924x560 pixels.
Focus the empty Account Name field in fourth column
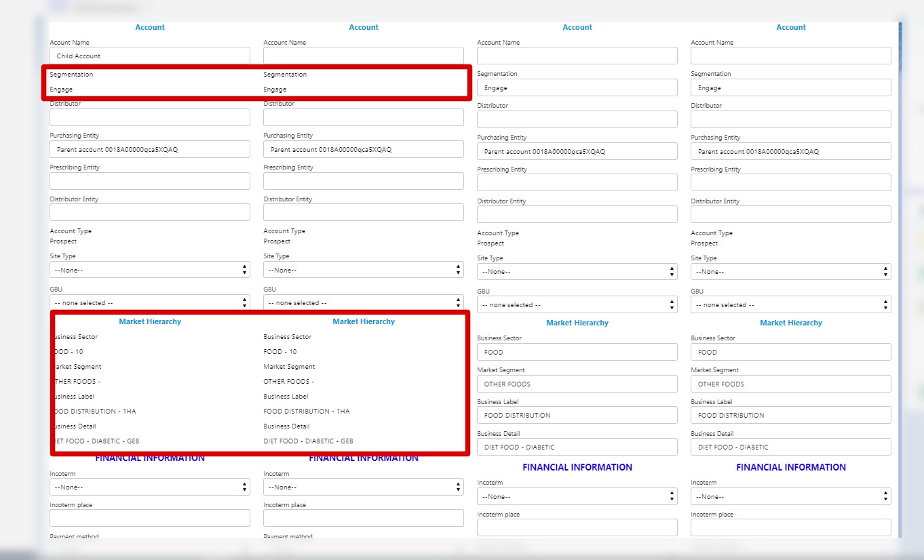[x=791, y=56]
